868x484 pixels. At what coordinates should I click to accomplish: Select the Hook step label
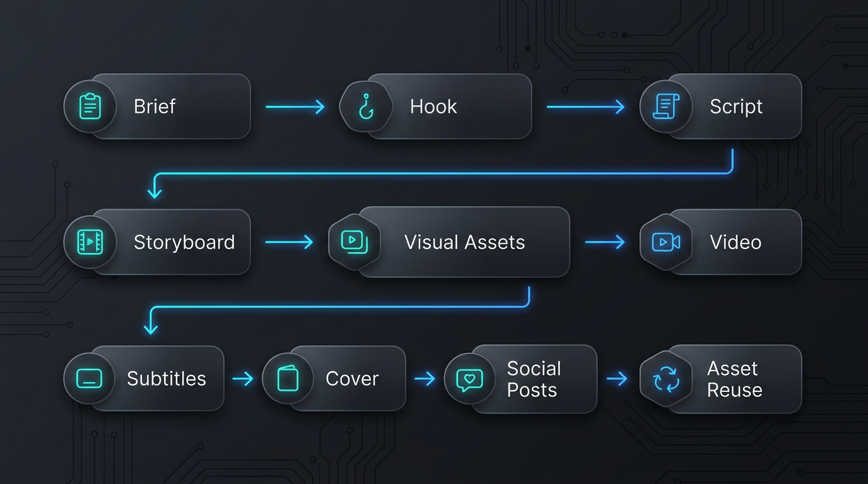(433, 107)
